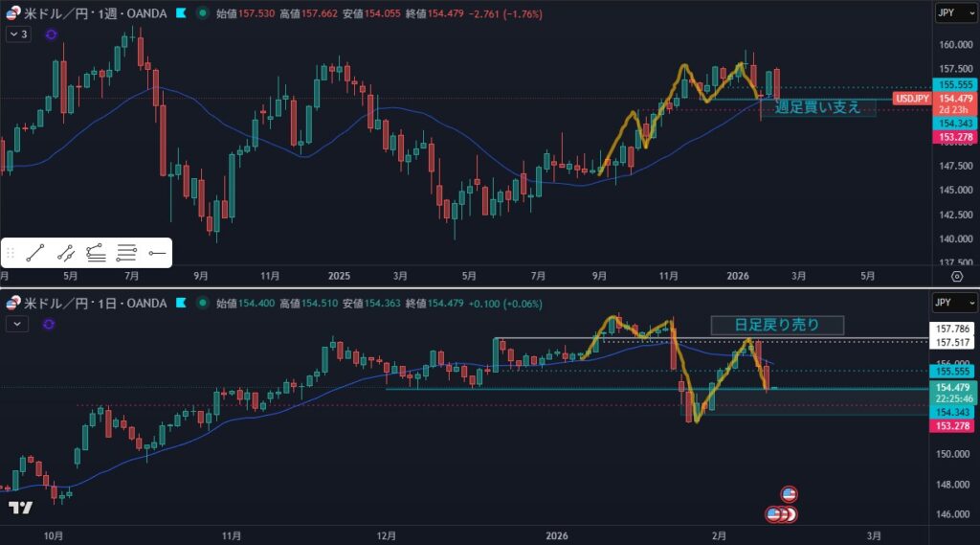Click the drag handle of the drawing toolbar

(11, 254)
